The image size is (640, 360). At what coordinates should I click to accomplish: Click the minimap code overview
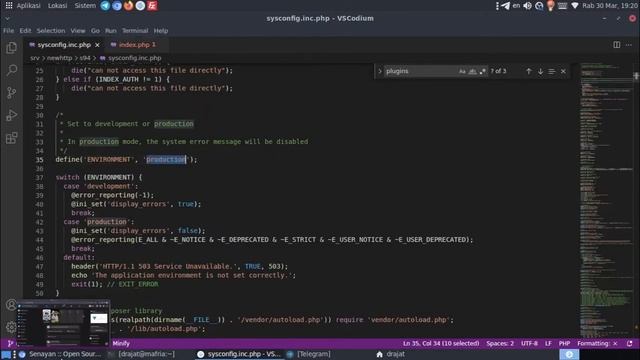(606, 200)
